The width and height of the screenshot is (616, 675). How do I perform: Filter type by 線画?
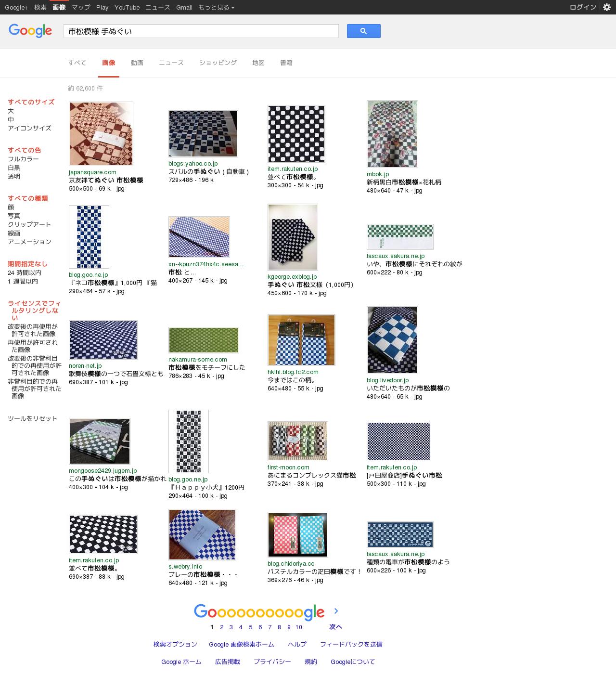point(14,233)
